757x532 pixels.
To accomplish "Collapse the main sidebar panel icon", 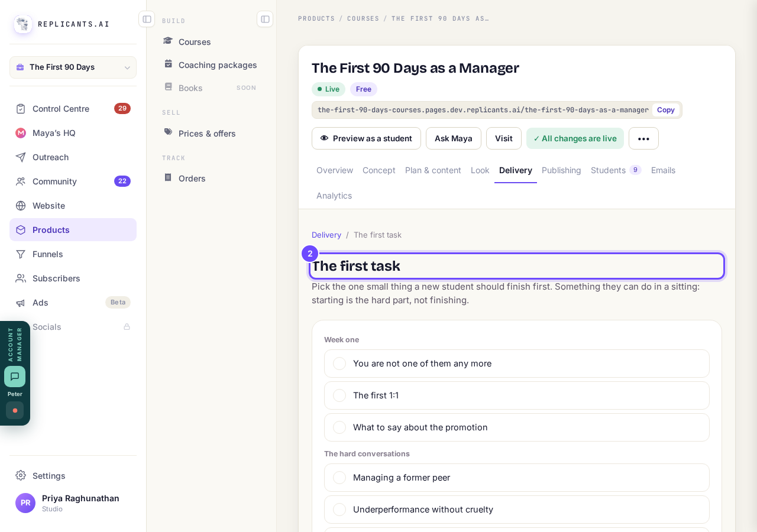I will (147, 19).
